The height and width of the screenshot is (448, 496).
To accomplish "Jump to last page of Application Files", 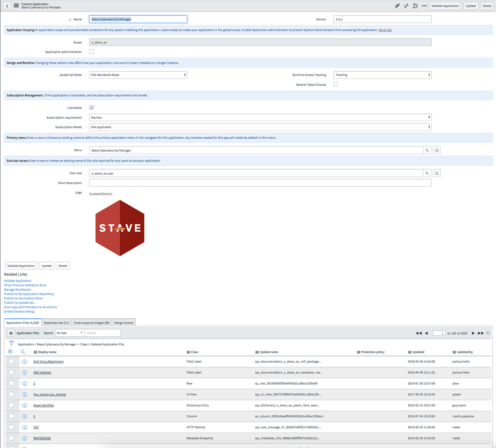I will point(481,333).
